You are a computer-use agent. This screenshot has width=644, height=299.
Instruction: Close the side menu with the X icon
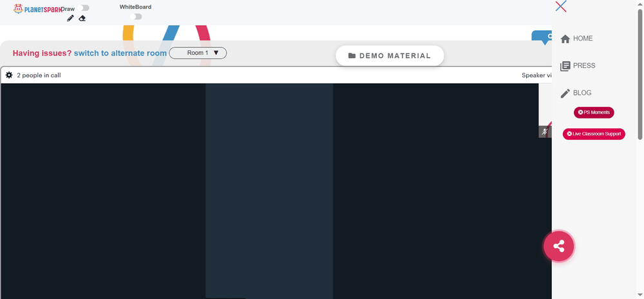tap(561, 6)
